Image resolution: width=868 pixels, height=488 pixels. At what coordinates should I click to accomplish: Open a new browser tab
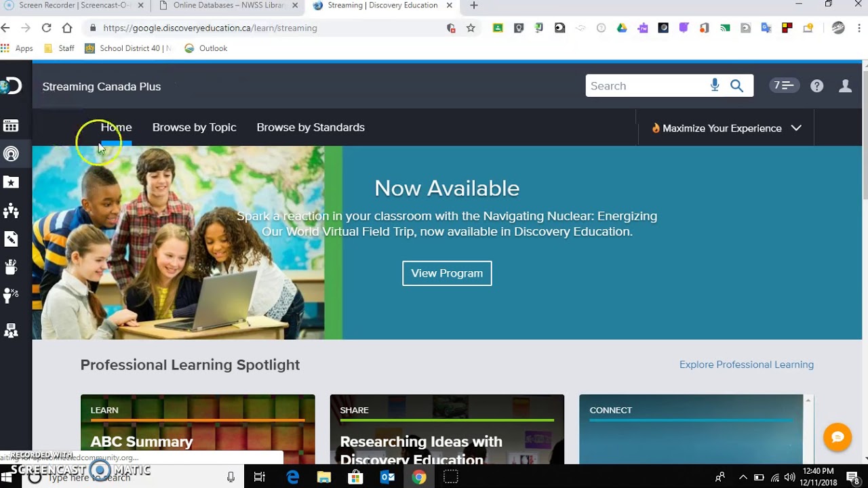point(474,5)
